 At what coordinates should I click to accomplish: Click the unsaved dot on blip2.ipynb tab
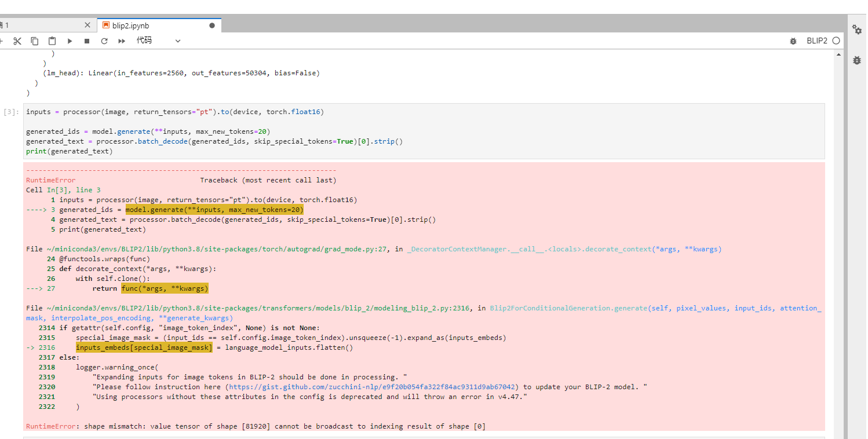tap(212, 25)
